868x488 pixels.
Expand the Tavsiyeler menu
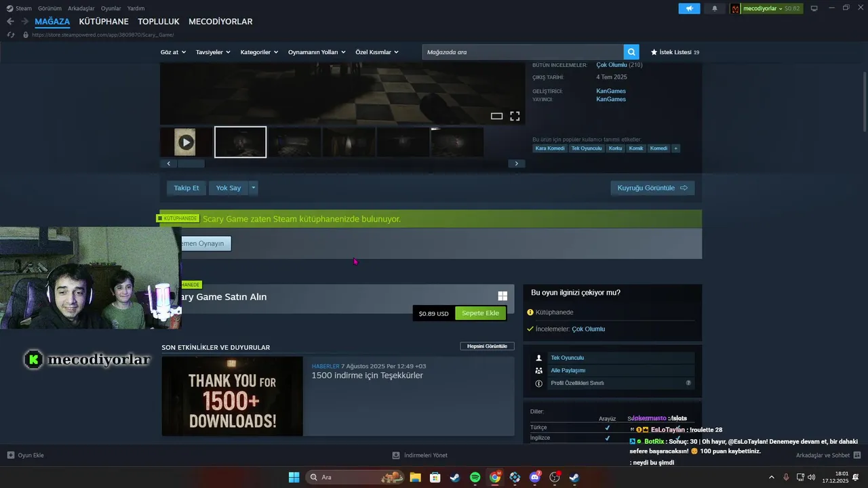tap(213, 52)
